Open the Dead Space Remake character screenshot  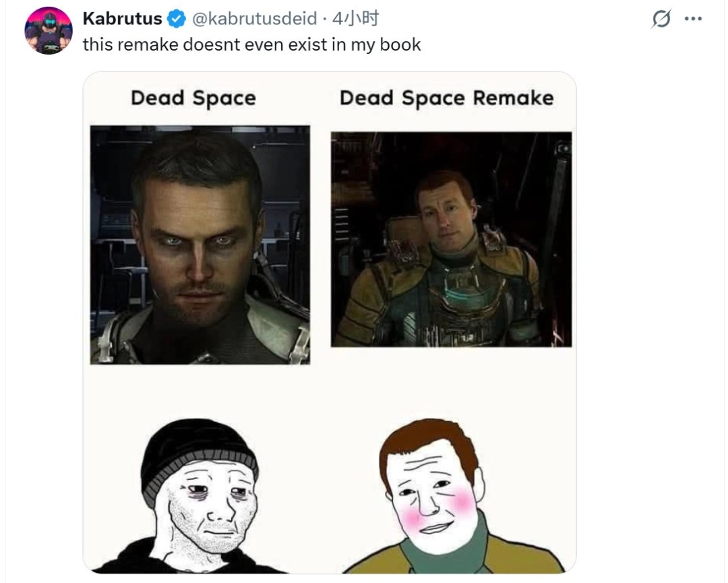451,239
